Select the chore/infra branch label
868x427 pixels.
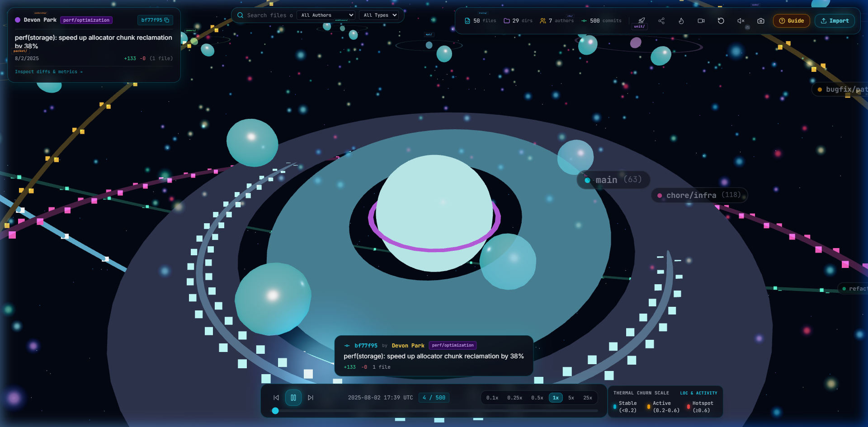(699, 195)
